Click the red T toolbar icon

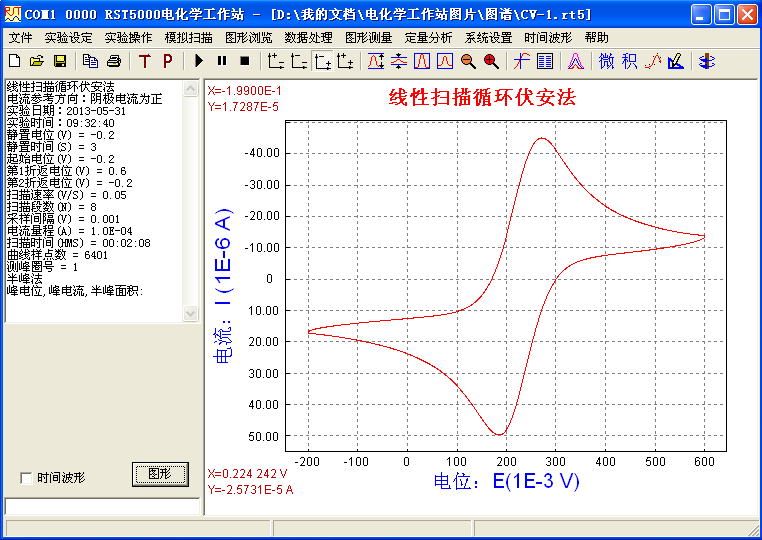[x=144, y=61]
